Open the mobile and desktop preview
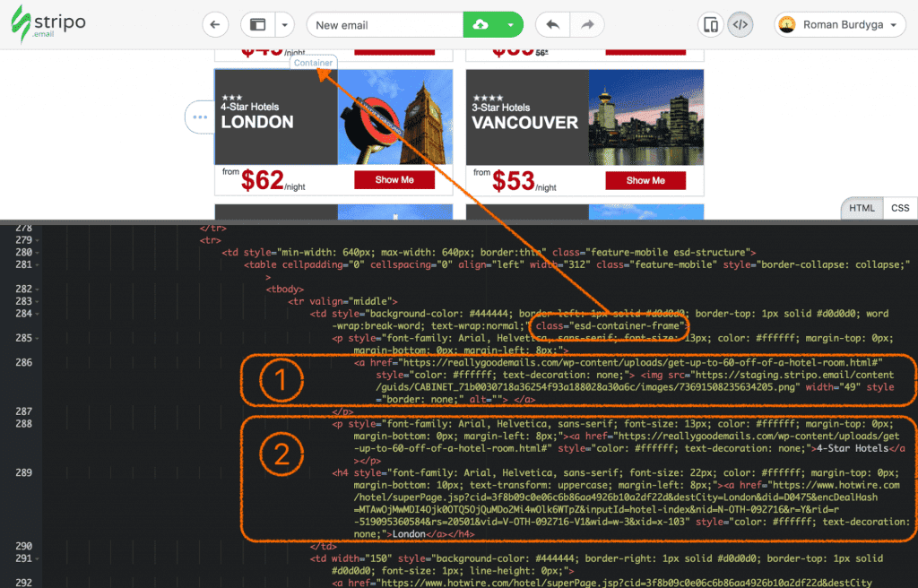 (710, 25)
